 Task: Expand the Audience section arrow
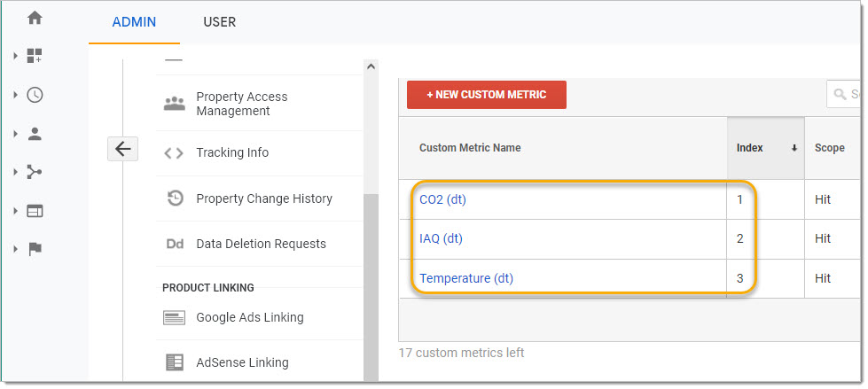tap(15, 134)
